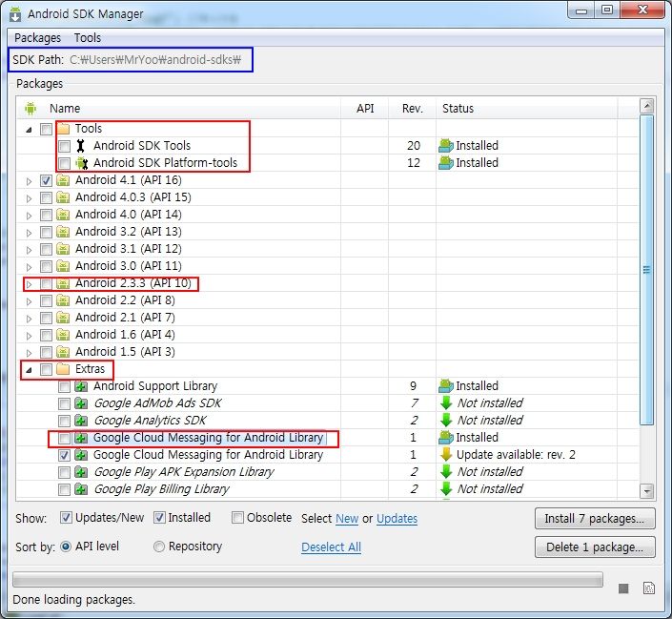Click the Delete 1 package button
Viewport: 672px width, 619px height.
(x=595, y=547)
